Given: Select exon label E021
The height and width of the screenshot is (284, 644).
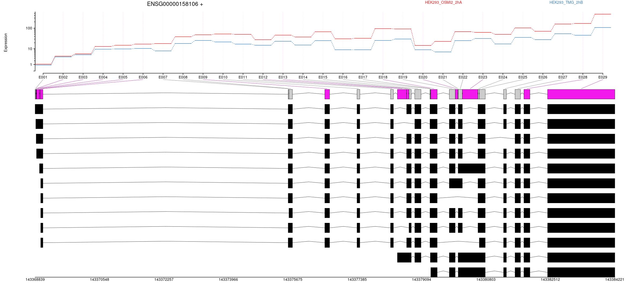Looking at the screenshot, I should (x=443, y=77).
